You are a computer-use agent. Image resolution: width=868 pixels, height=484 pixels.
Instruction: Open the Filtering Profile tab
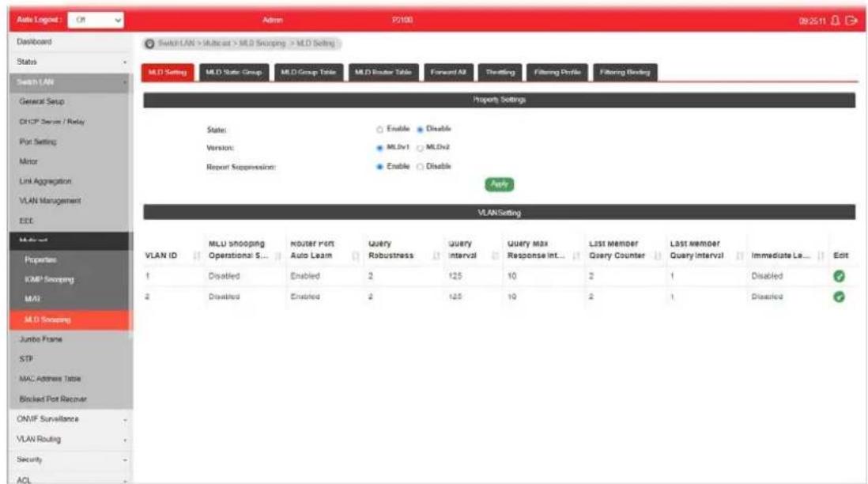[557, 73]
